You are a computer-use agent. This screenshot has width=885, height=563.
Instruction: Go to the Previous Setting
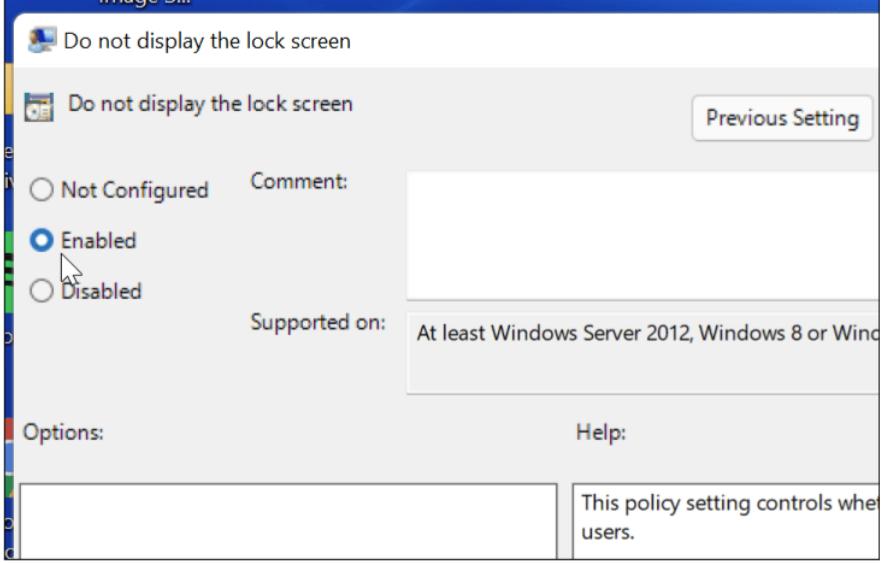(782, 118)
